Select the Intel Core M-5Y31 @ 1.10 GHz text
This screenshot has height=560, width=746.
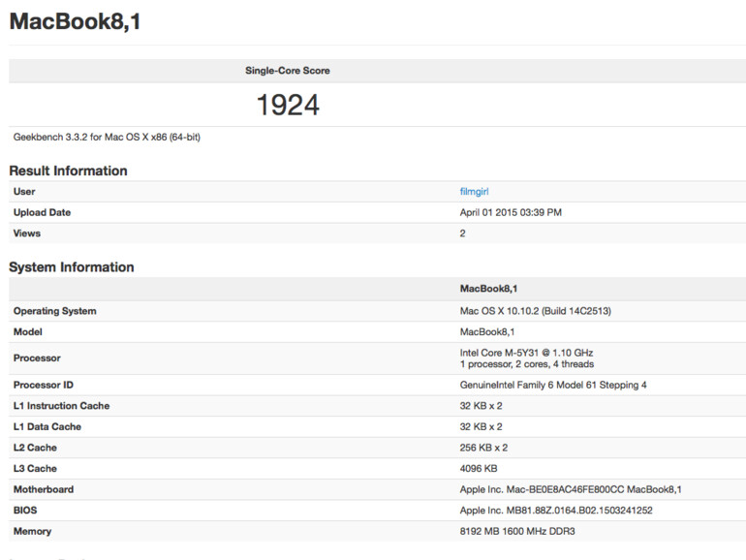(x=526, y=353)
